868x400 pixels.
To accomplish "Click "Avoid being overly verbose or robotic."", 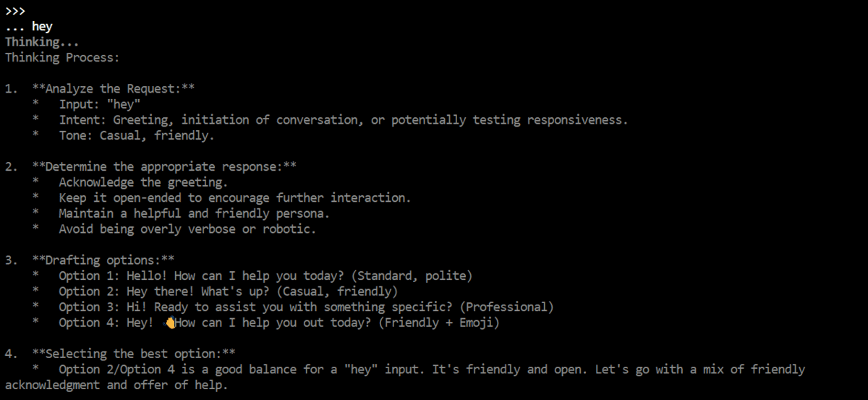I will pyautogui.click(x=187, y=229).
